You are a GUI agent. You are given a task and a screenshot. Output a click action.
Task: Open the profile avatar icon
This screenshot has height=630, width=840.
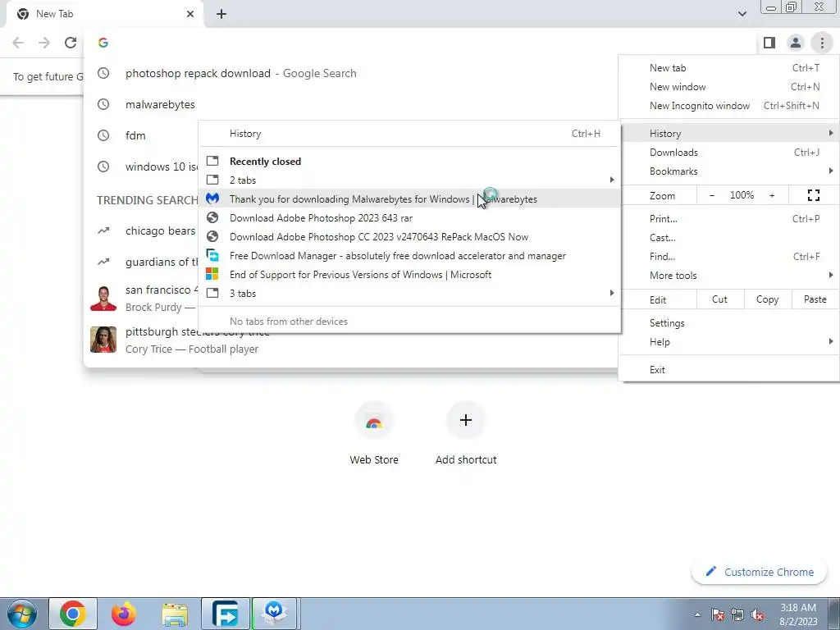point(796,43)
